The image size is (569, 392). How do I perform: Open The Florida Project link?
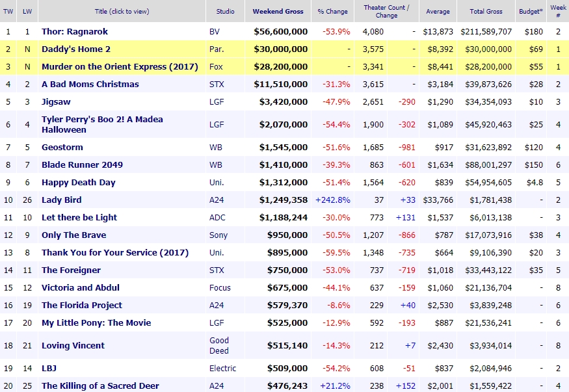pos(82,306)
